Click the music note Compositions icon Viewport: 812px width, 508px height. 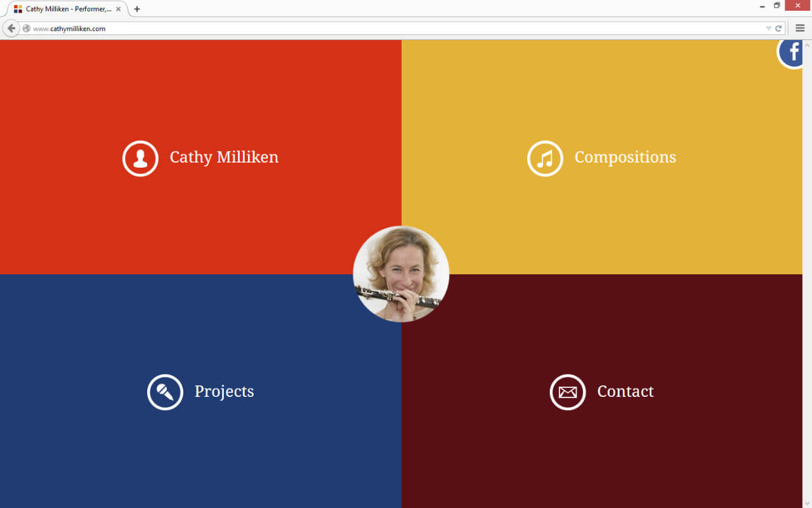pos(545,158)
